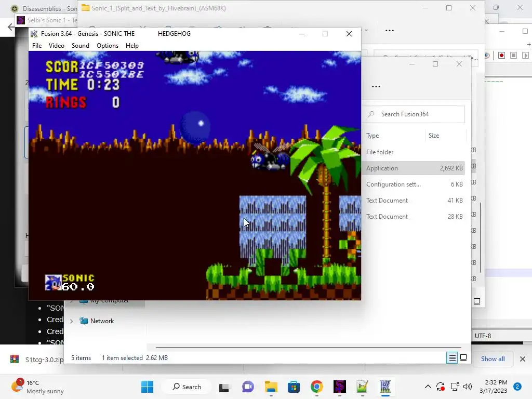This screenshot has height=399, width=532.
Task: Toggle the eye icon in the editor toolbar
Action: click(x=487, y=56)
